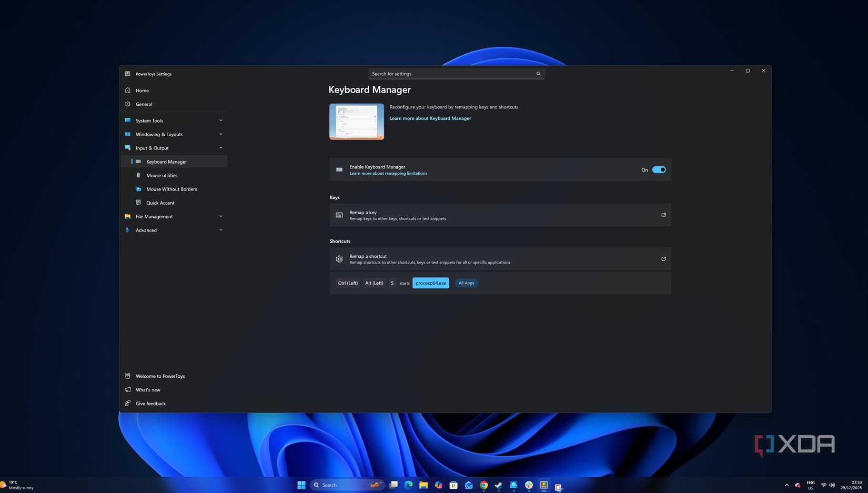
Task: Open Remap a shortcut in new window
Action: coord(663,258)
